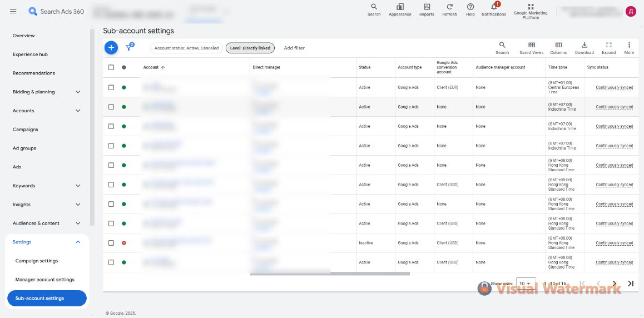
Task: Open Campaign settings
Action: 37,261
